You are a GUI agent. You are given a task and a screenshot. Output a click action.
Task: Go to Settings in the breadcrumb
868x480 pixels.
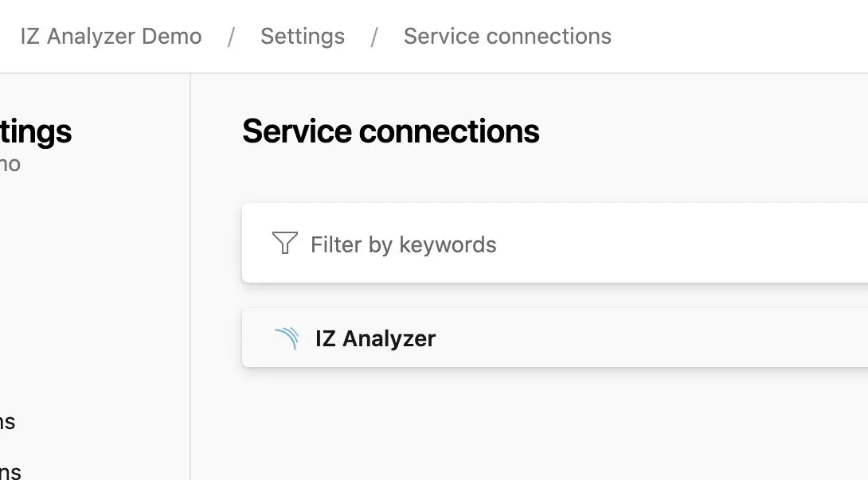303,37
